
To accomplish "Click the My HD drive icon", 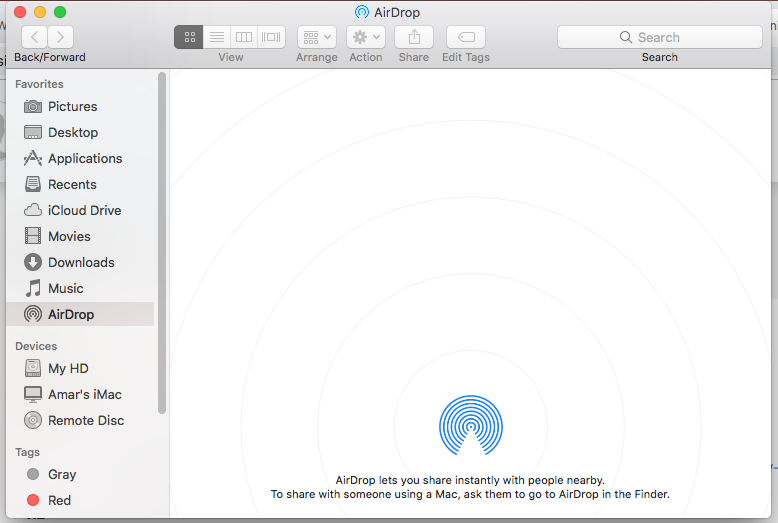I will pyautogui.click(x=33, y=368).
